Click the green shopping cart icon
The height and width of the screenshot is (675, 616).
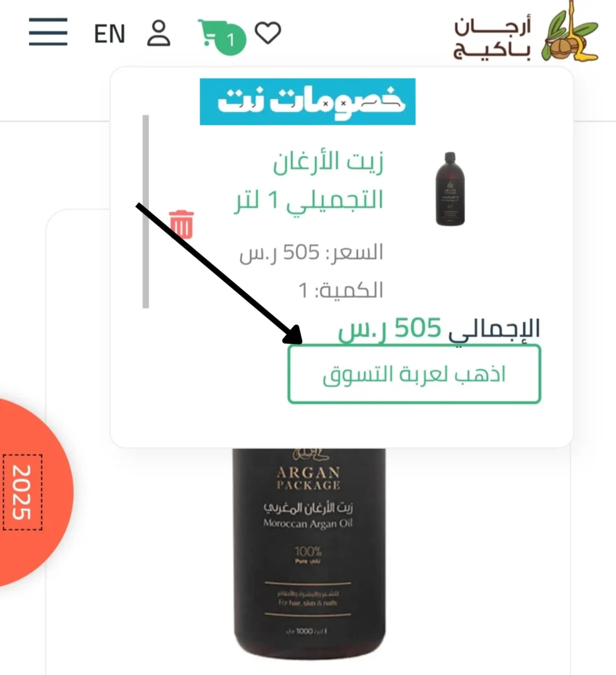point(210,32)
